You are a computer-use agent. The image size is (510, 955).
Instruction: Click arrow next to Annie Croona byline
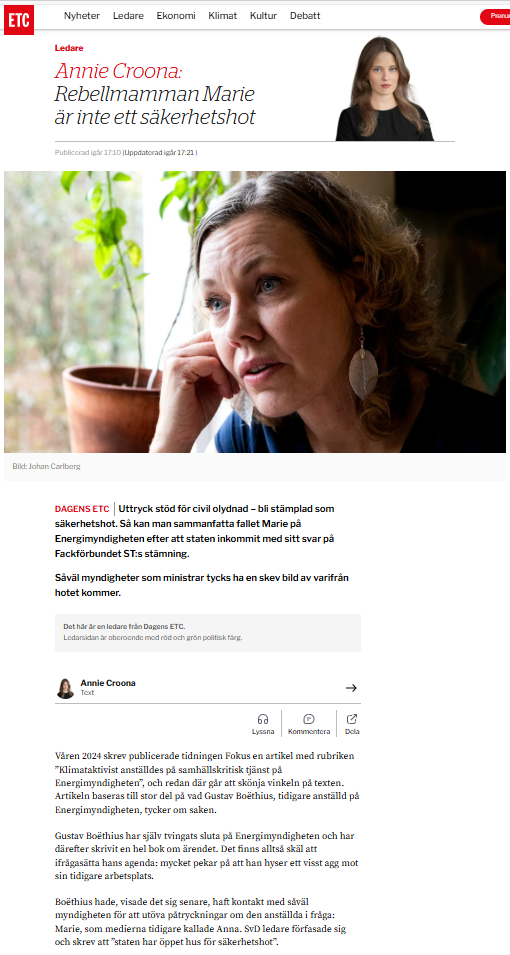click(x=351, y=688)
